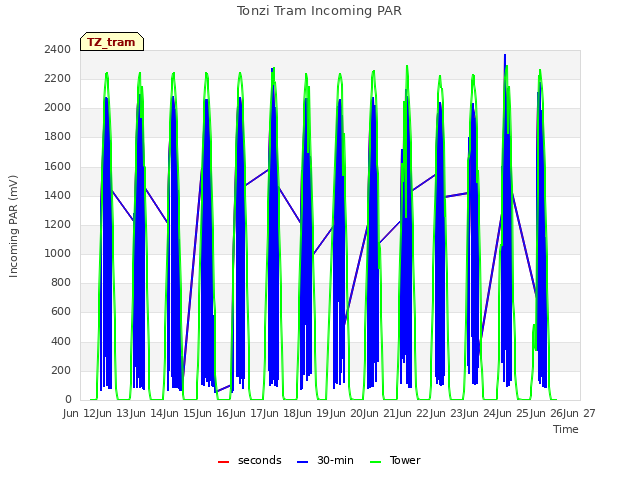The height and width of the screenshot is (480, 640).
Task: Click the Time axis label
Action: [x=566, y=429]
